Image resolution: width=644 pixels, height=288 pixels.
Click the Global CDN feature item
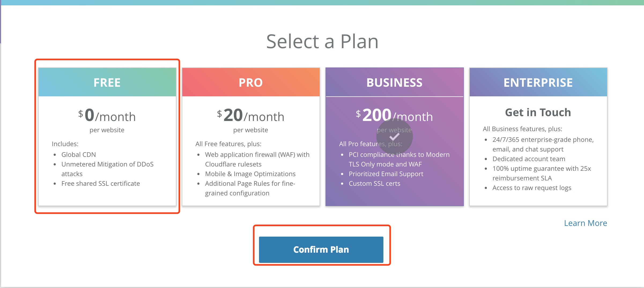79,154
